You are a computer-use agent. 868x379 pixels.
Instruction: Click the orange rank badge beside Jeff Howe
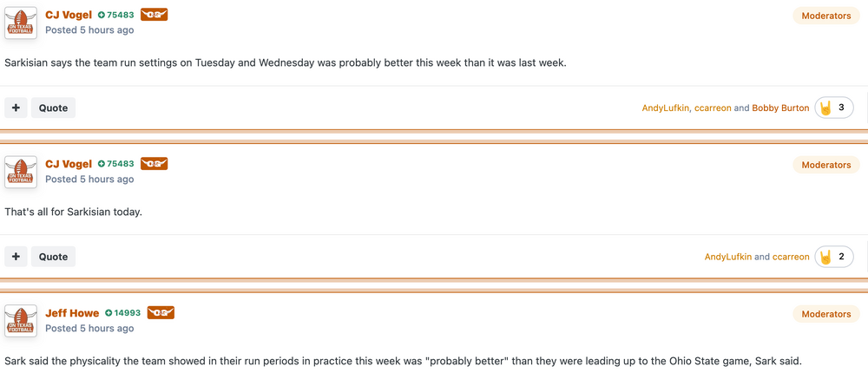pos(161,313)
